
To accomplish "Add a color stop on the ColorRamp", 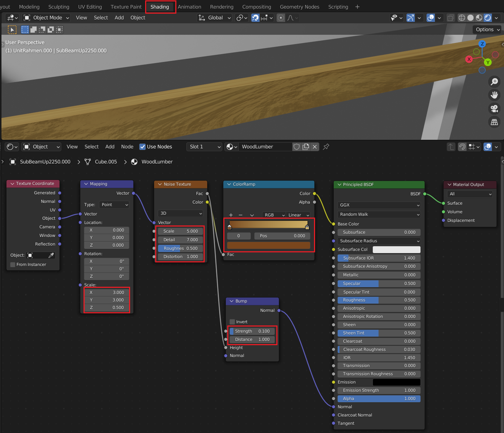I will 230,215.
